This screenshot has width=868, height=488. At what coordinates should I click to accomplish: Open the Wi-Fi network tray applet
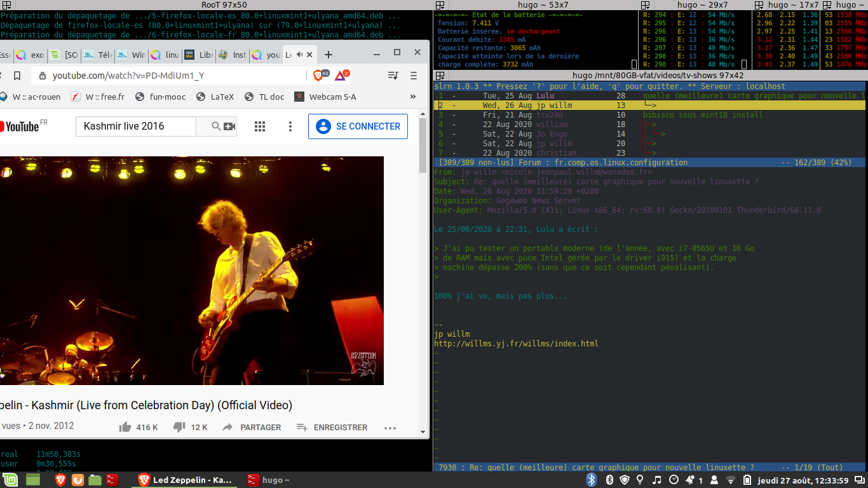pyautogui.click(x=731, y=480)
